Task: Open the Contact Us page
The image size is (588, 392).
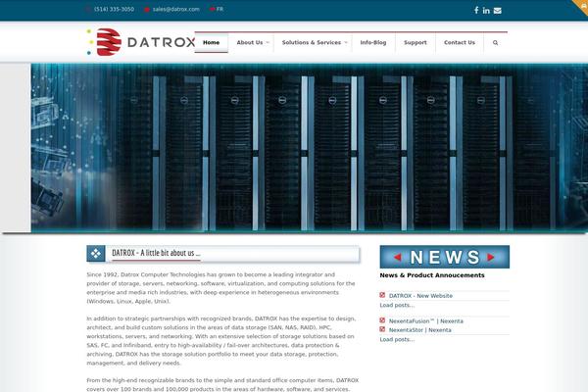Action: (x=460, y=43)
